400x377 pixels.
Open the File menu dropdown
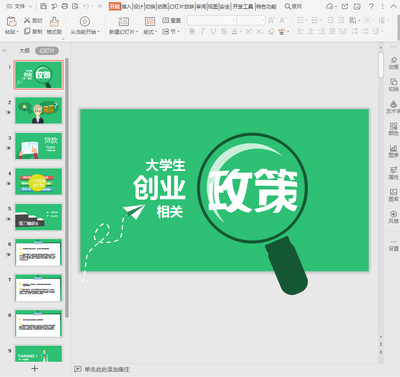pyautogui.click(x=20, y=6)
